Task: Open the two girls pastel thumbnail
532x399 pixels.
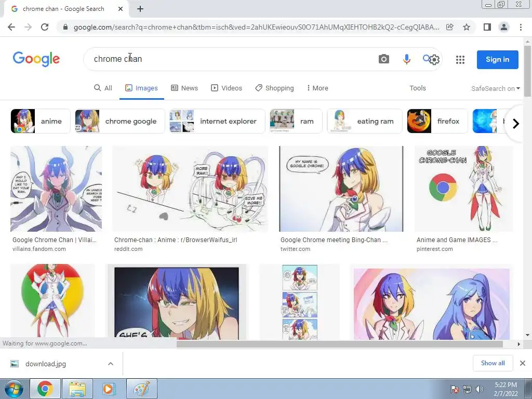Action: pyautogui.click(x=432, y=302)
